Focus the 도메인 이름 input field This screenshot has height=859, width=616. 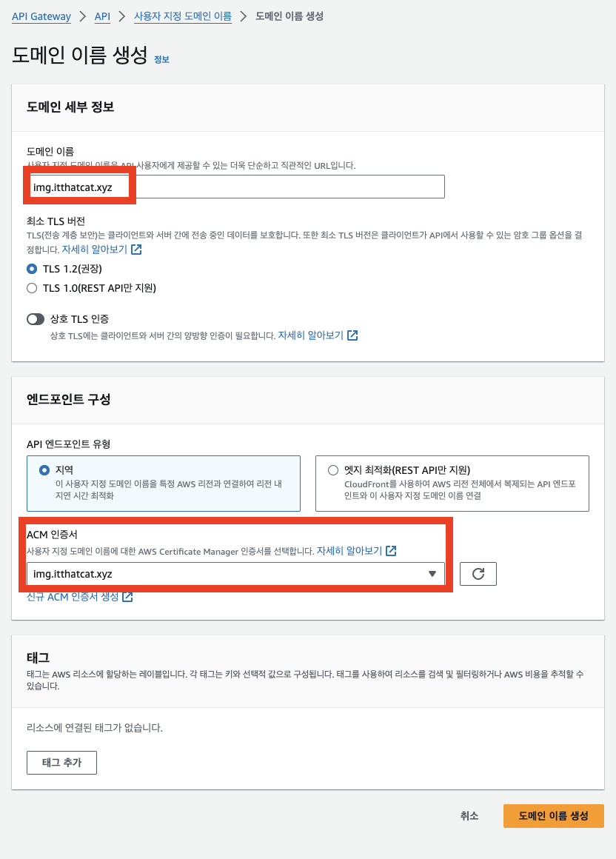coord(235,187)
